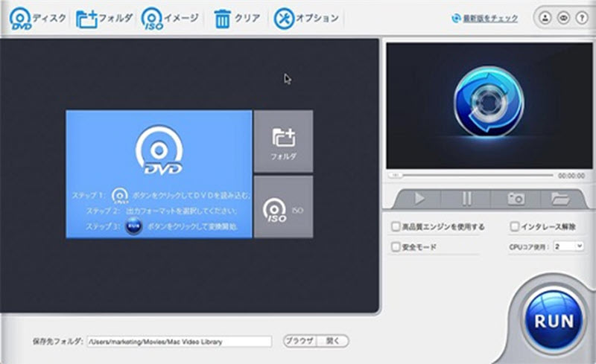Click the user account icon
This screenshot has width=596, height=364.
[x=545, y=18]
